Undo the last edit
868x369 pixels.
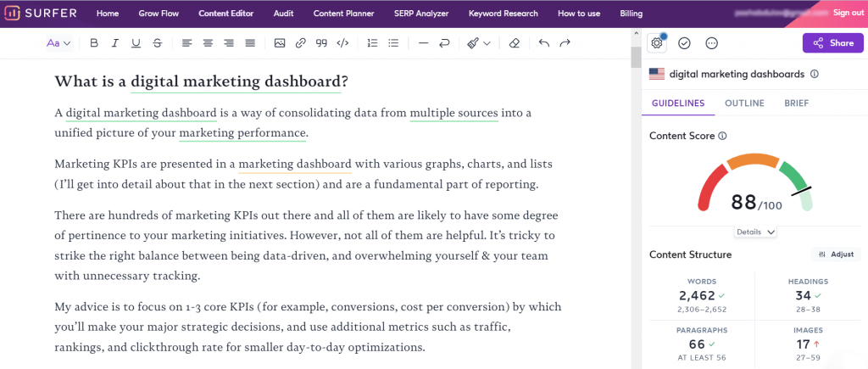tap(544, 43)
